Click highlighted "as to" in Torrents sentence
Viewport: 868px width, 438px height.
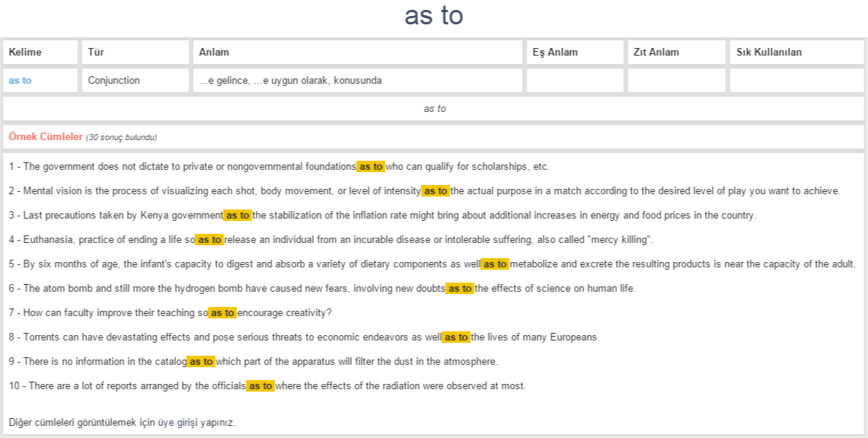456,337
